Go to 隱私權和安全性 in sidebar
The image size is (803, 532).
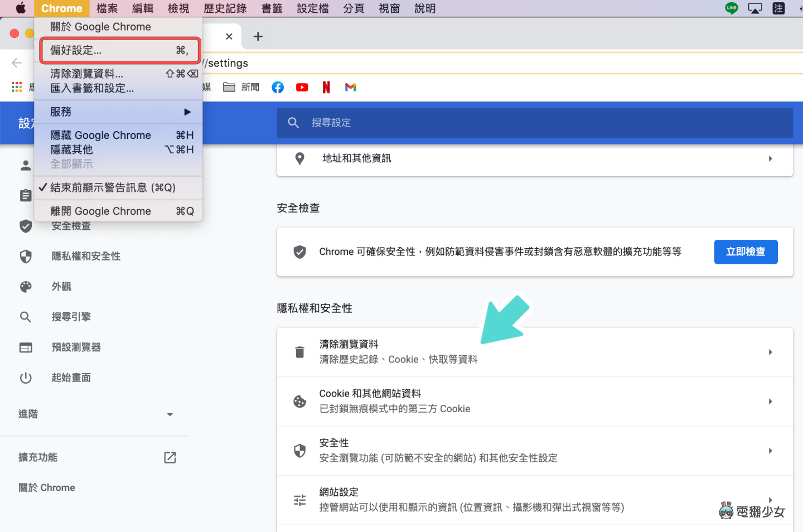[x=86, y=256]
